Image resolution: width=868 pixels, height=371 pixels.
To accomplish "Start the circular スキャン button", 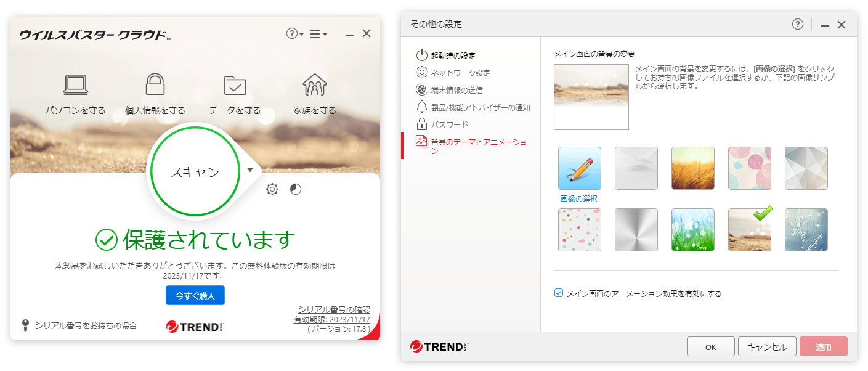I will 195,172.
